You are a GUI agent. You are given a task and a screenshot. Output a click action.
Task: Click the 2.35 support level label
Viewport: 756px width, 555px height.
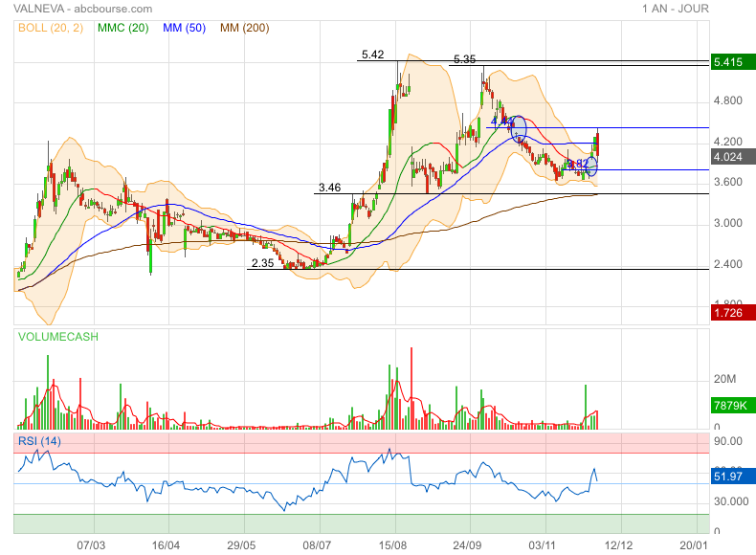coord(262,263)
